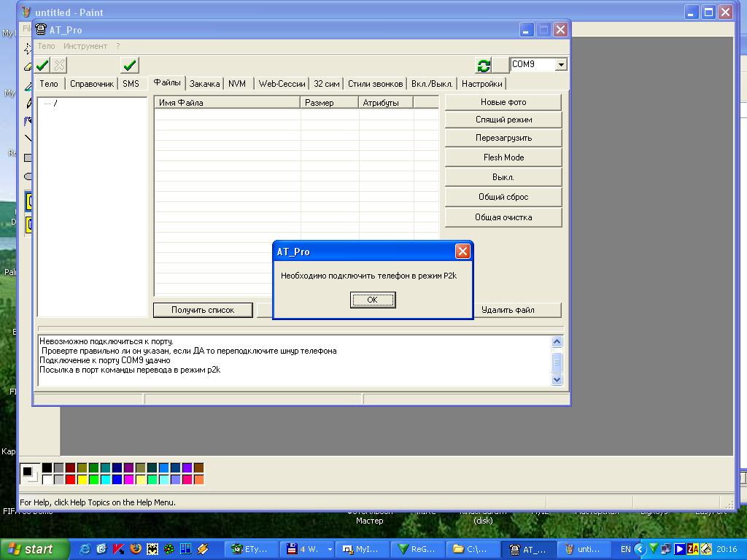Open the grouped '4 W...' taskbar button
The height and width of the screenshot is (560, 747).
306,549
